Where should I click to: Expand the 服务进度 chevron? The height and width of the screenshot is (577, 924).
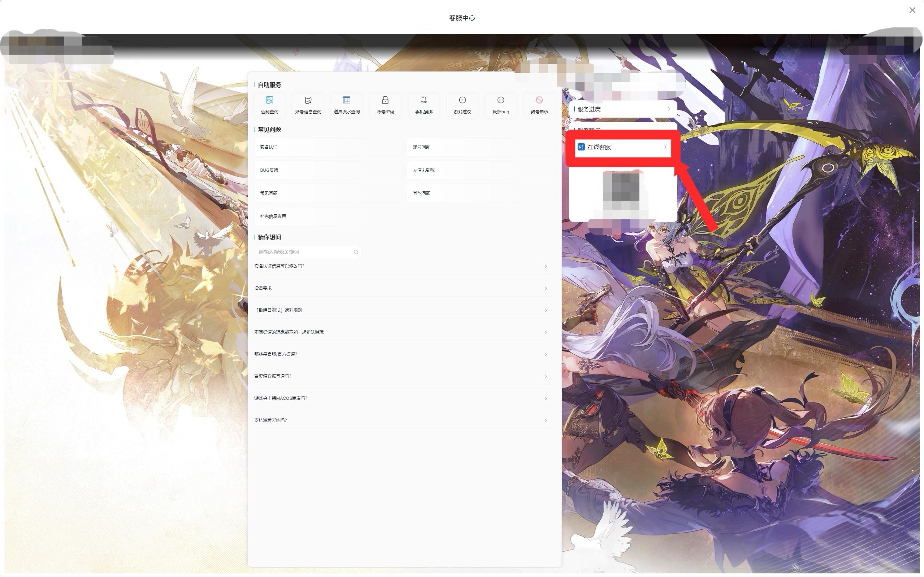(x=669, y=109)
